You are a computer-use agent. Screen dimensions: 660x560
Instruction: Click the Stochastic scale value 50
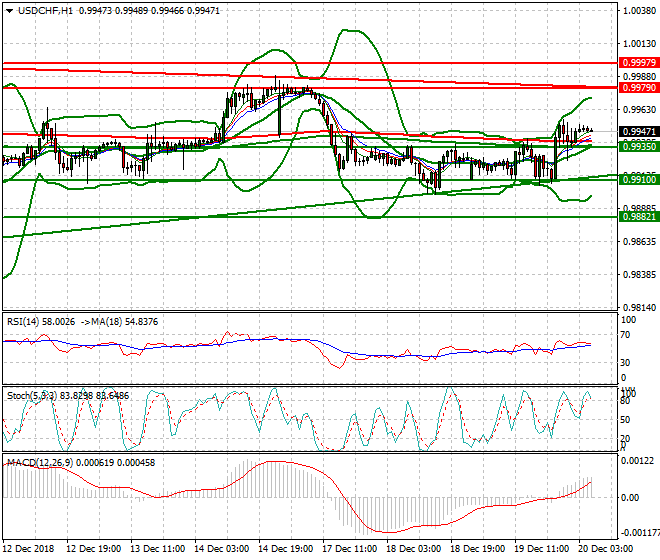tap(625, 420)
